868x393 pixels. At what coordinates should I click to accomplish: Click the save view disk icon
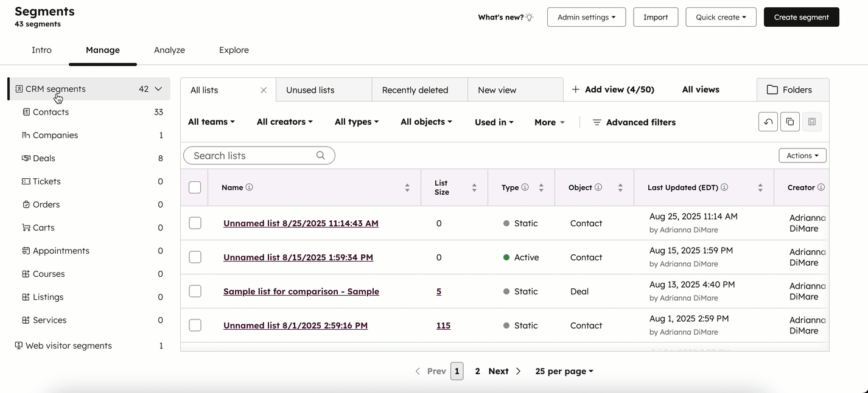811,122
